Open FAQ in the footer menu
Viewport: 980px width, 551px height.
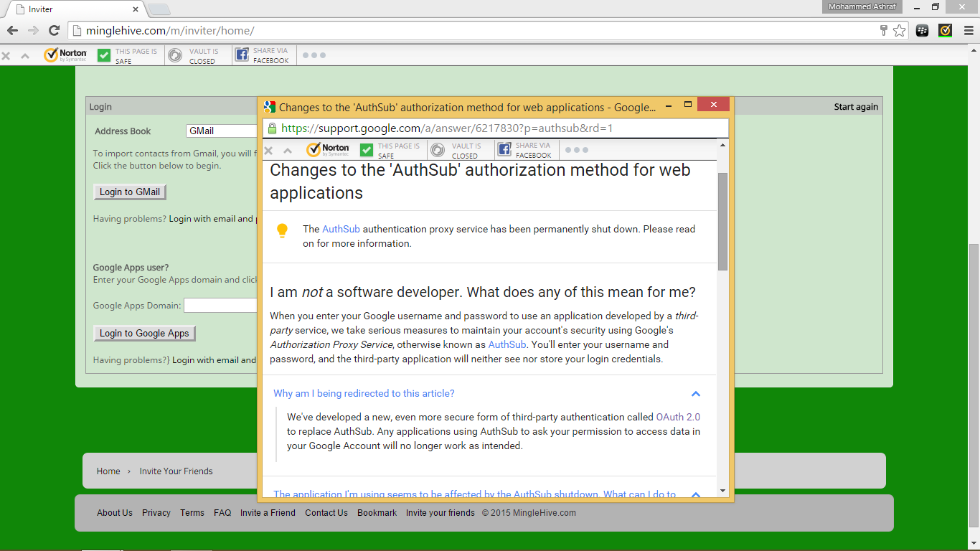[x=222, y=513]
